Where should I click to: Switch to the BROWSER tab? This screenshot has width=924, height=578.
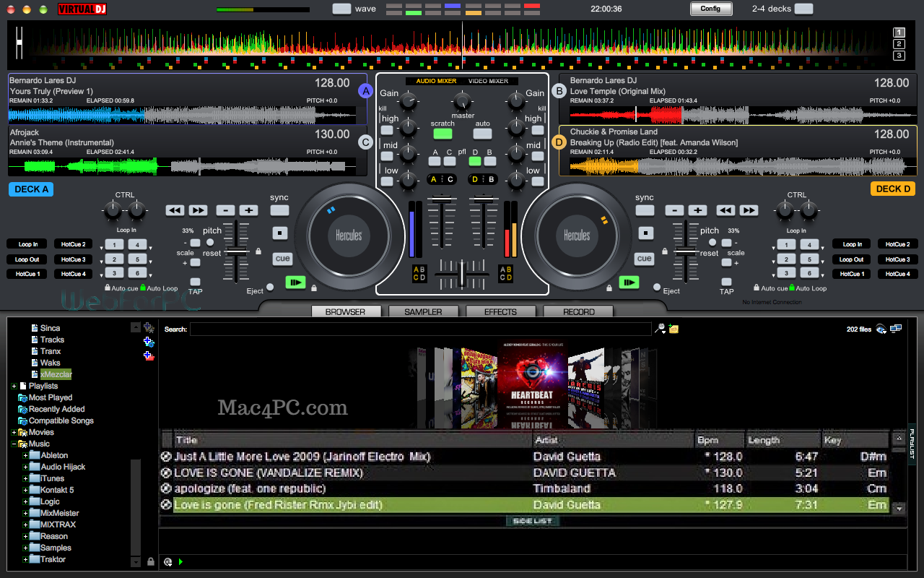coord(345,312)
